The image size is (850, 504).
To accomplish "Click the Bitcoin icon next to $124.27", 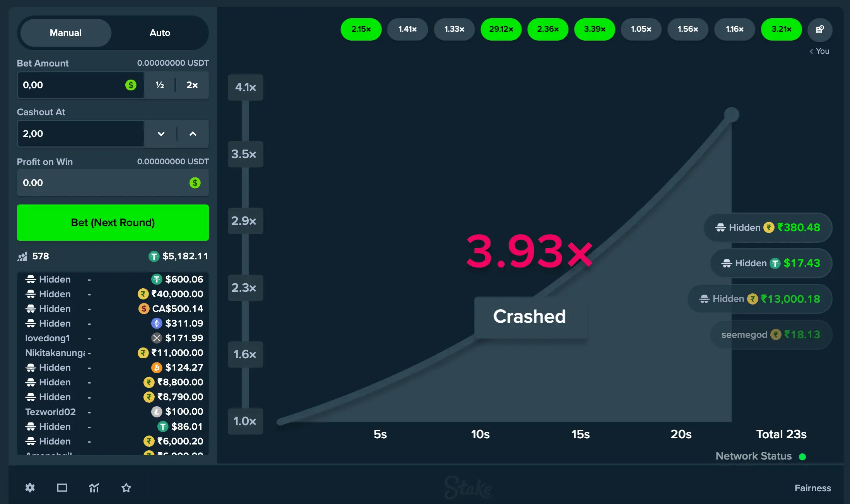I will point(156,367).
